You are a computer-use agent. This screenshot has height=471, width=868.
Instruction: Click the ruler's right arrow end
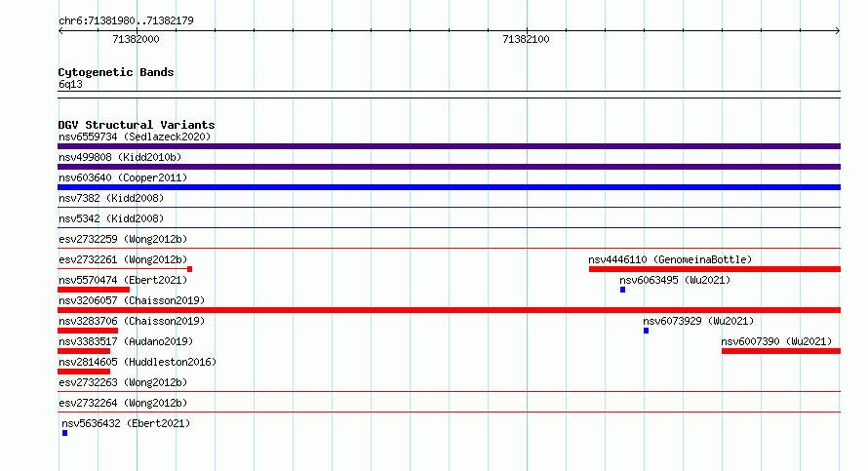838,31
